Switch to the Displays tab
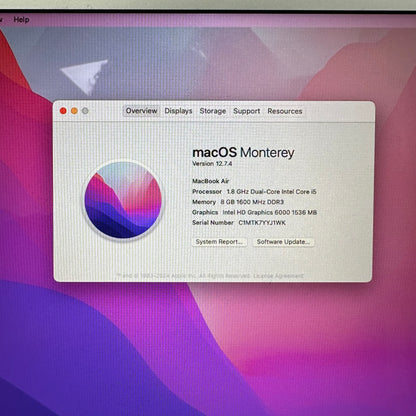Screen dimensions: 416x416 pyautogui.click(x=178, y=111)
